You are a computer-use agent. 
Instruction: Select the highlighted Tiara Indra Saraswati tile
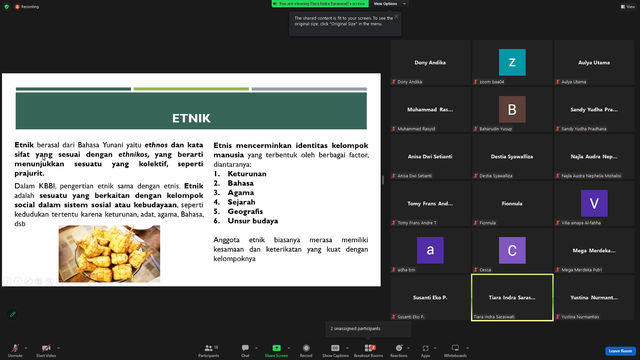[x=512, y=297]
